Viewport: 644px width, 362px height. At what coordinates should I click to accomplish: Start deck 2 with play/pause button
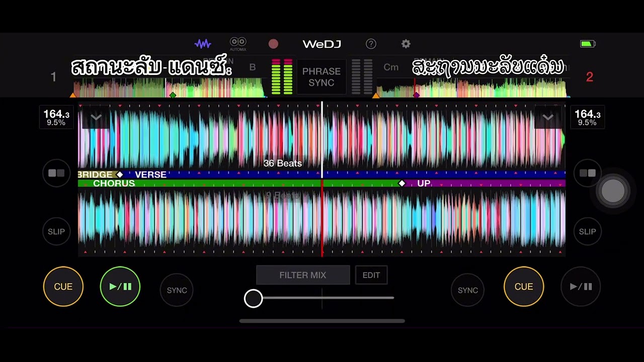pyautogui.click(x=581, y=287)
